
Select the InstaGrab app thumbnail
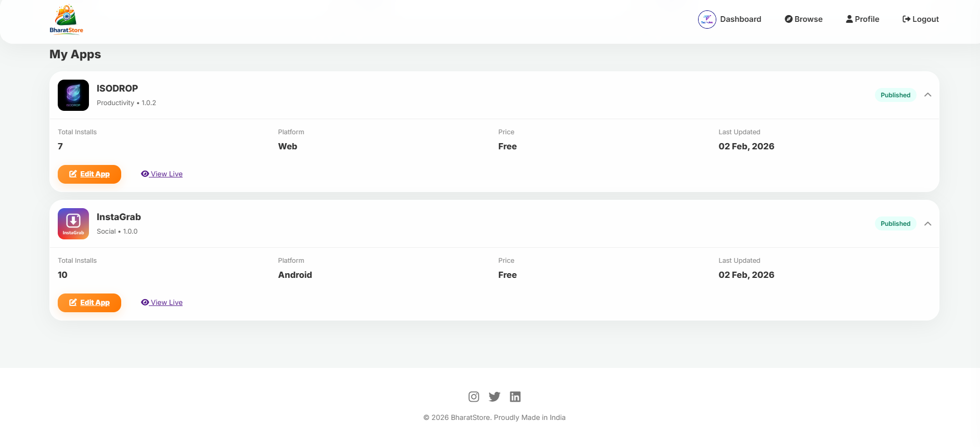tap(73, 223)
